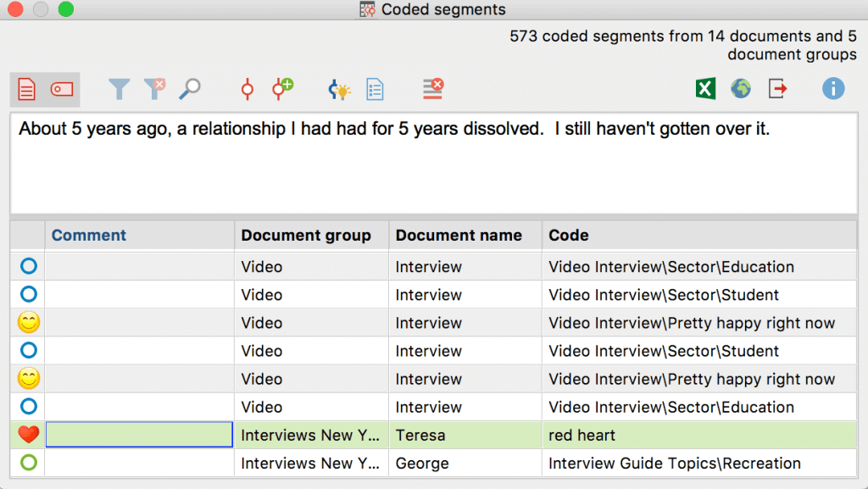Select topmost 'Pretty happy right now' code cell

699,323
